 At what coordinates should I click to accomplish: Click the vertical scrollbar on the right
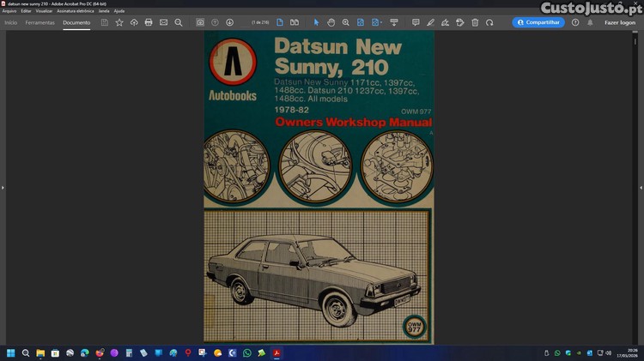[635, 188]
